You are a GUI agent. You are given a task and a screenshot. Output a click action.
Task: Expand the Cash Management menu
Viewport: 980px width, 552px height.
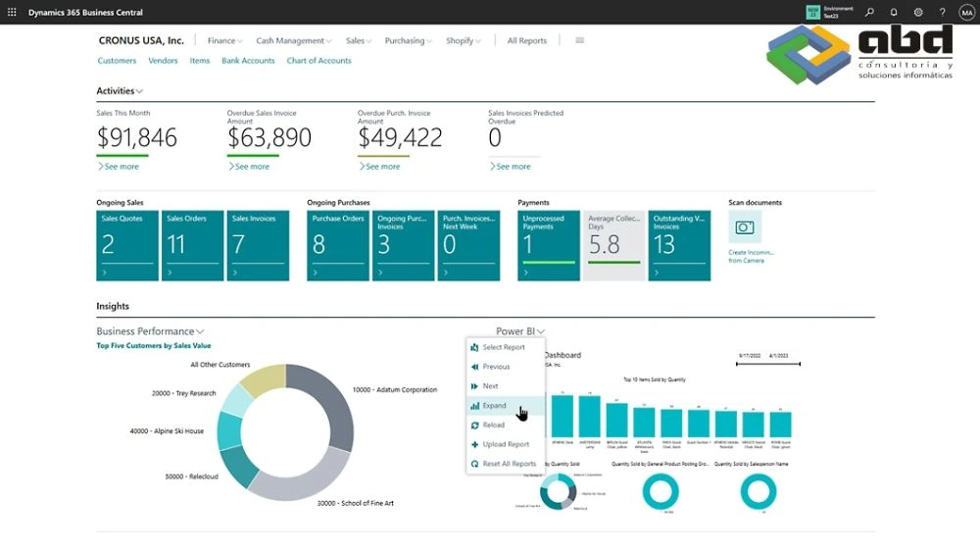pyautogui.click(x=294, y=40)
